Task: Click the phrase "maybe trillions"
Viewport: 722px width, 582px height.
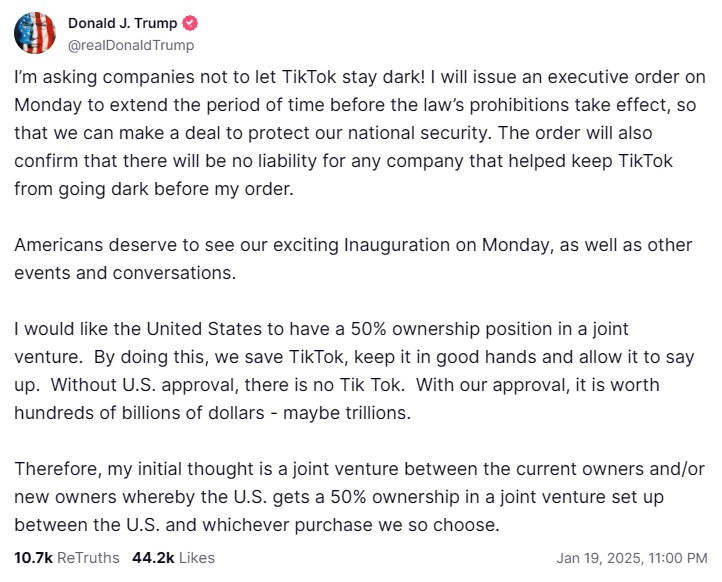Action: point(346,413)
